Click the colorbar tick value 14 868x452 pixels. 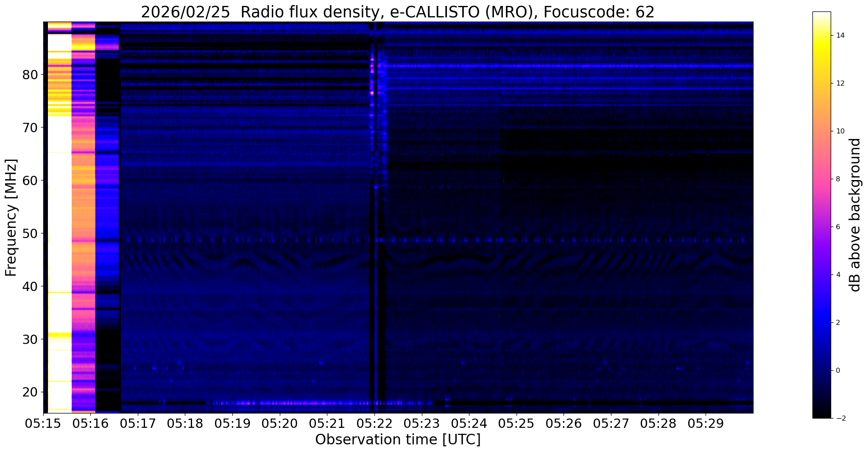point(840,36)
